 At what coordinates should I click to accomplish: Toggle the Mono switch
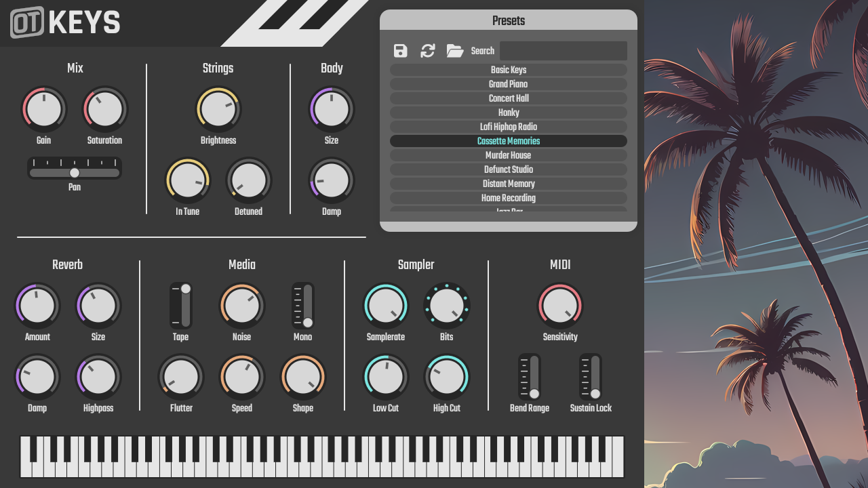coord(303,306)
